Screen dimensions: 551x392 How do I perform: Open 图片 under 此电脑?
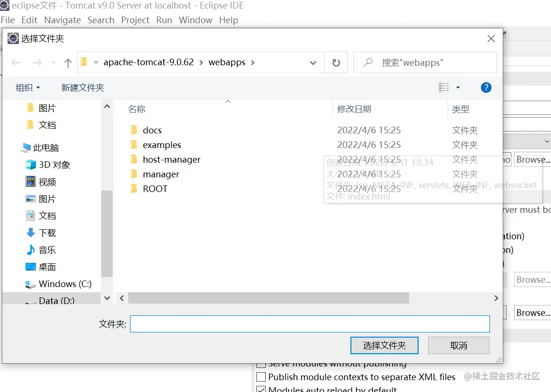41,199
